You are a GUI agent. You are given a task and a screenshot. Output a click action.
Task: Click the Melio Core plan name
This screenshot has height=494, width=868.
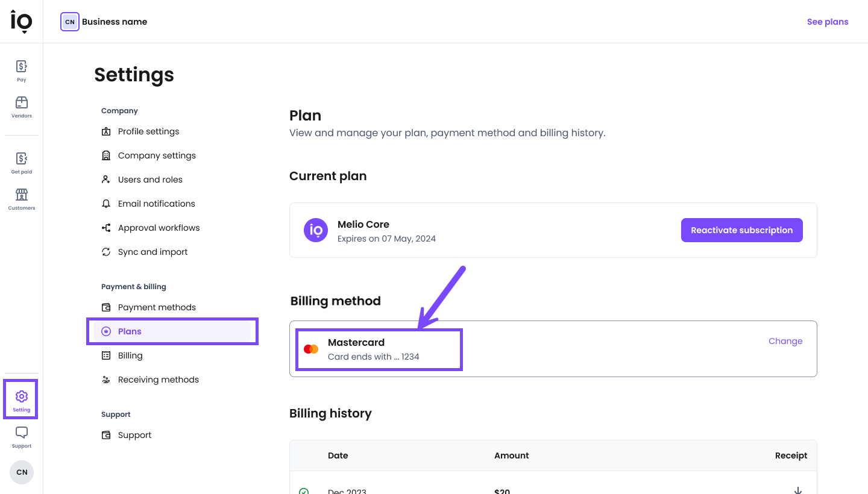click(363, 224)
